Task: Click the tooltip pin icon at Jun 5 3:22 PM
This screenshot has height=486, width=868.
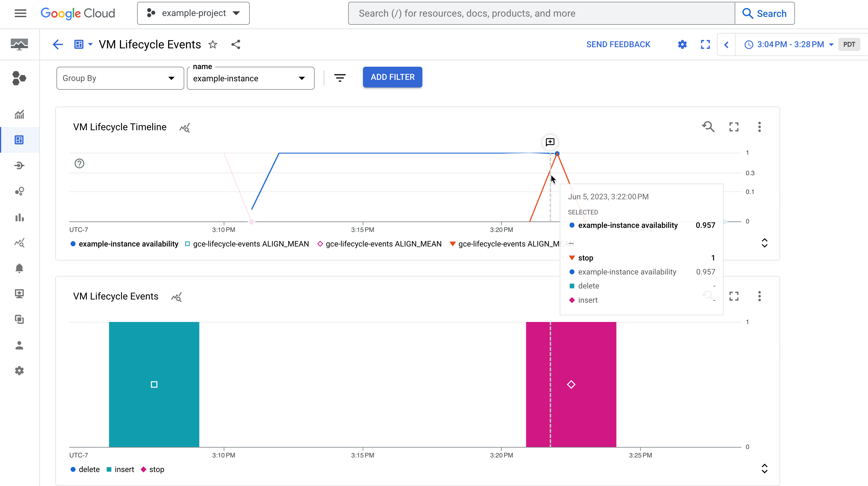Action: coord(550,142)
